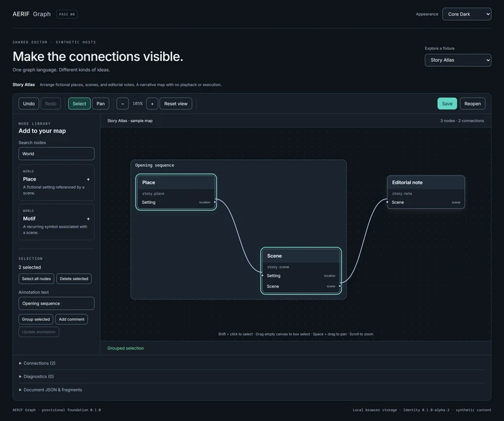Click the Reopen button
504x421 pixels.
(472, 104)
